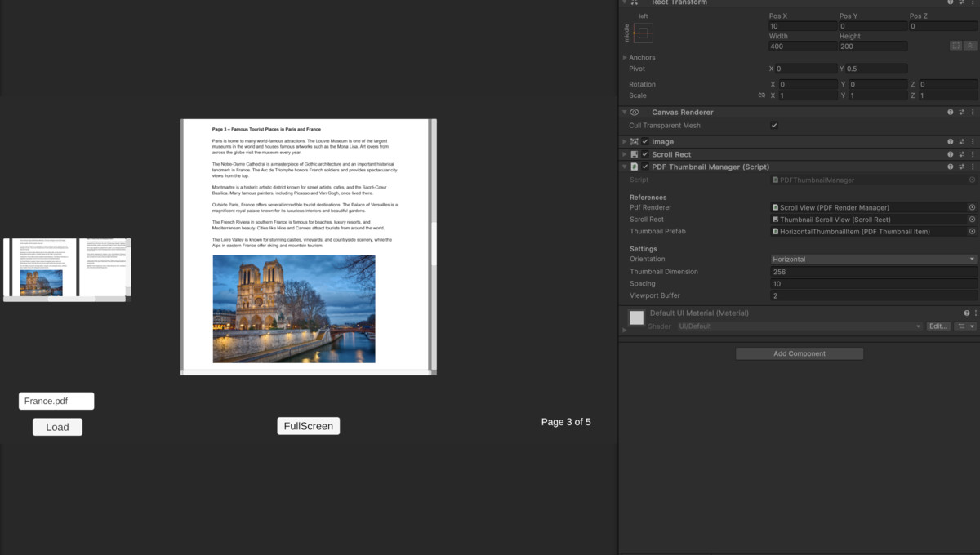Viewport: 980px width, 555px height.
Task: Open the Canvas Renderer three-dot menu
Action: [973, 113]
